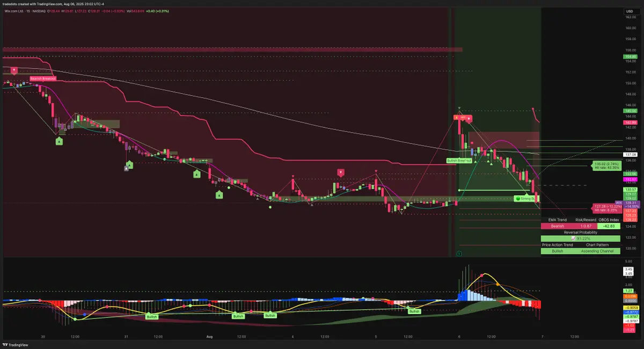Click the green Strong signal label
The width and height of the screenshot is (644, 349).
point(526,199)
